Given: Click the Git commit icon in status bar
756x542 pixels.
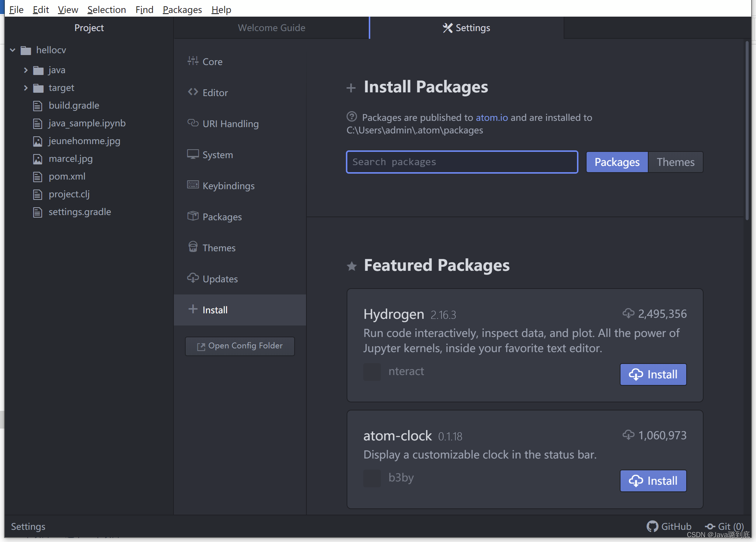Looking at the screenshot, I should coord(710,526).
